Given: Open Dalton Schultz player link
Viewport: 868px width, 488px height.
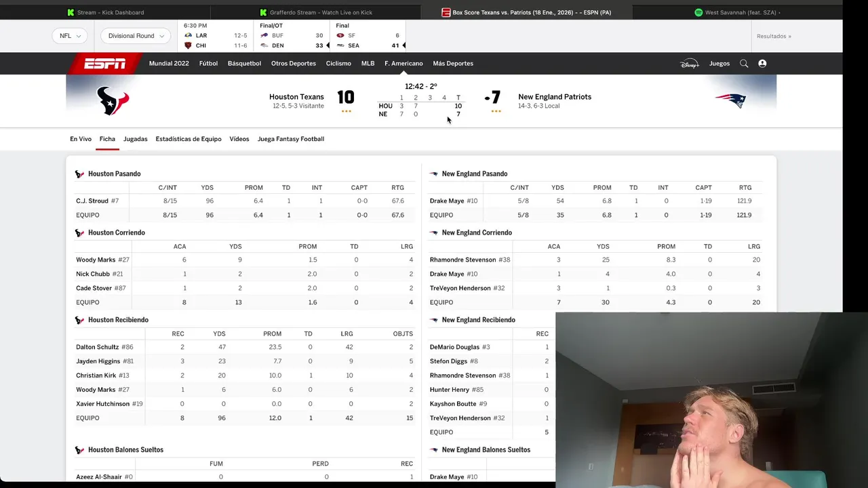Looking at the screenshot, I should pos(97,348).
